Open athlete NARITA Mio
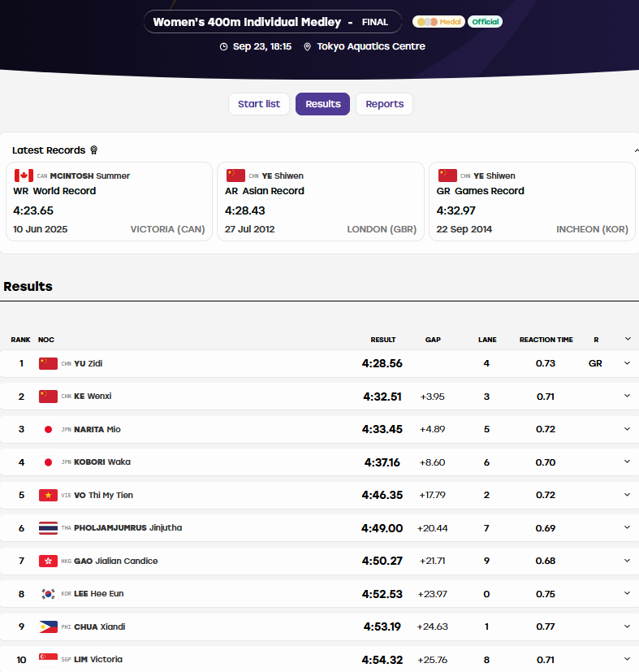Viewport: 639px width, 672px height. pyautogui.click(x=97, y=429)
